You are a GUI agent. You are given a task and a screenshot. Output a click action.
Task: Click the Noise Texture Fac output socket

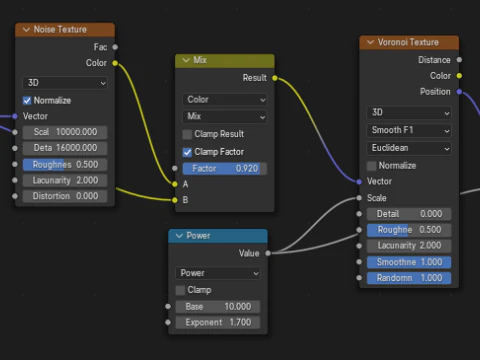(x=115, y=47)
